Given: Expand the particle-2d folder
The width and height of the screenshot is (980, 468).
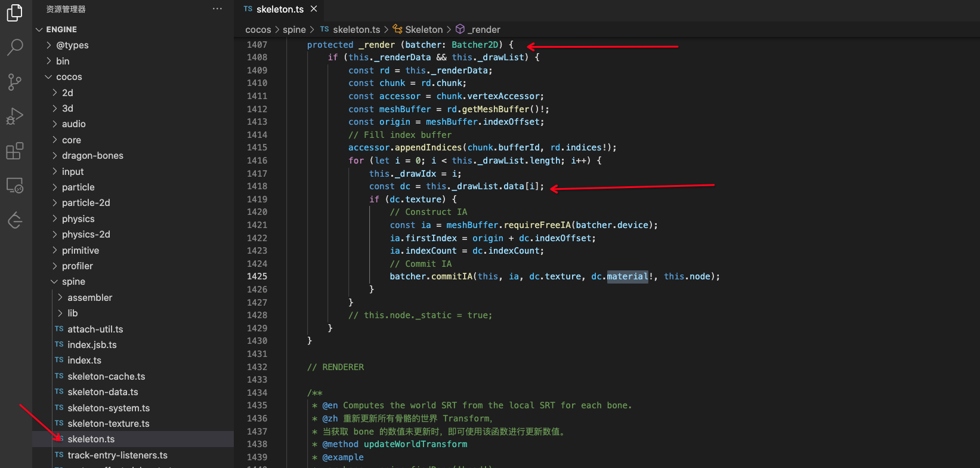Looking at the screenshot, I should [x=55, y=203].
